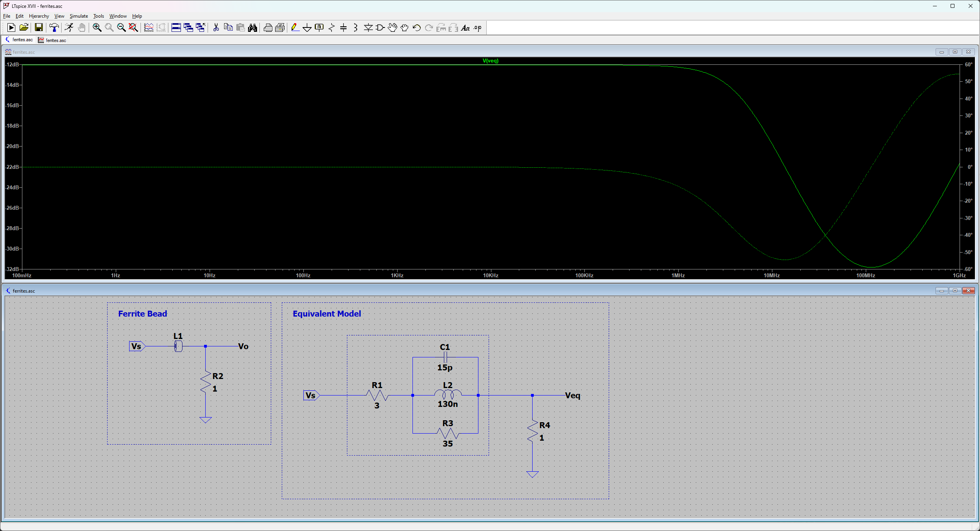The height and width of the screenshot is (531, 980).
Task: Click the Zoom Out magnifier icon
Action: coord(121,27)
